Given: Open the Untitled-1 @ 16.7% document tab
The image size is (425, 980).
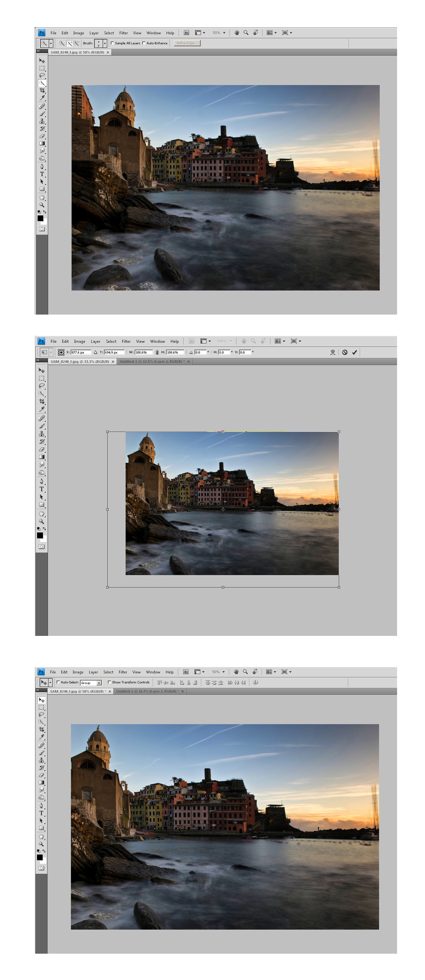Looking at the screenshot, I should (x=147, y=691).
